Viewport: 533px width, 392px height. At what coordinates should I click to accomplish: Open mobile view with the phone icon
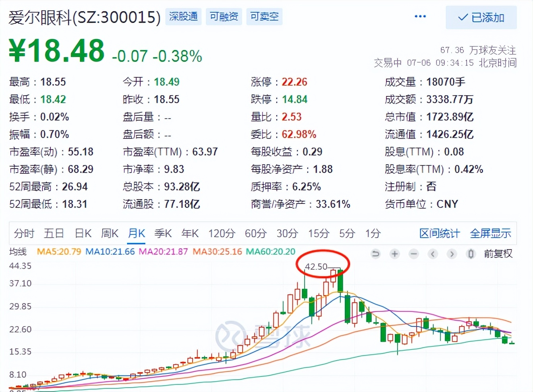pyautogui.click(x=471, y=254)
